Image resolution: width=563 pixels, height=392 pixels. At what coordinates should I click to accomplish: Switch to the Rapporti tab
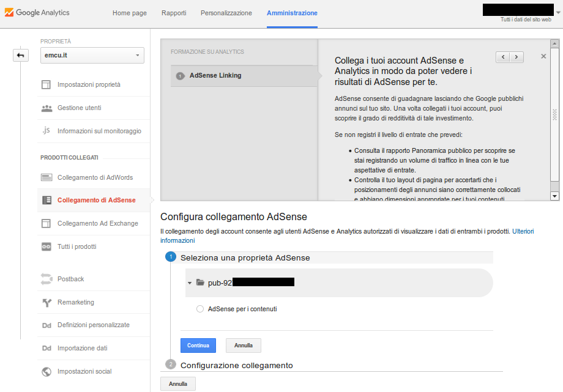[174, 13]
